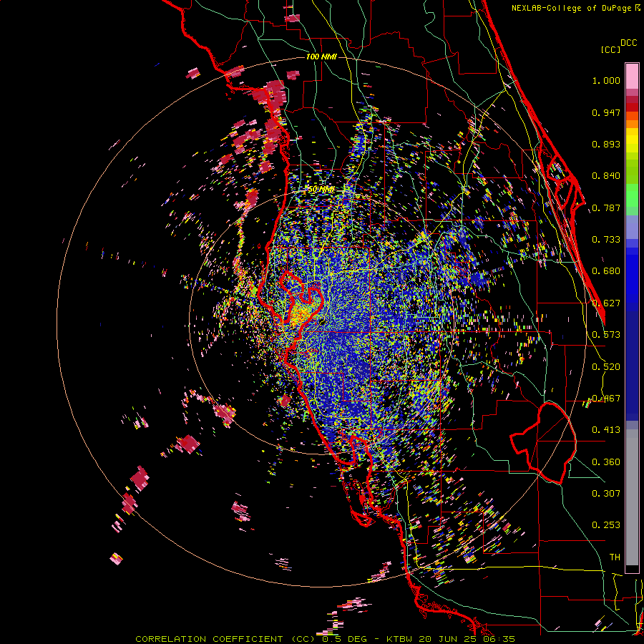Click the TH label on the scale
Viewport: 644px width, 644px height.
615,557
